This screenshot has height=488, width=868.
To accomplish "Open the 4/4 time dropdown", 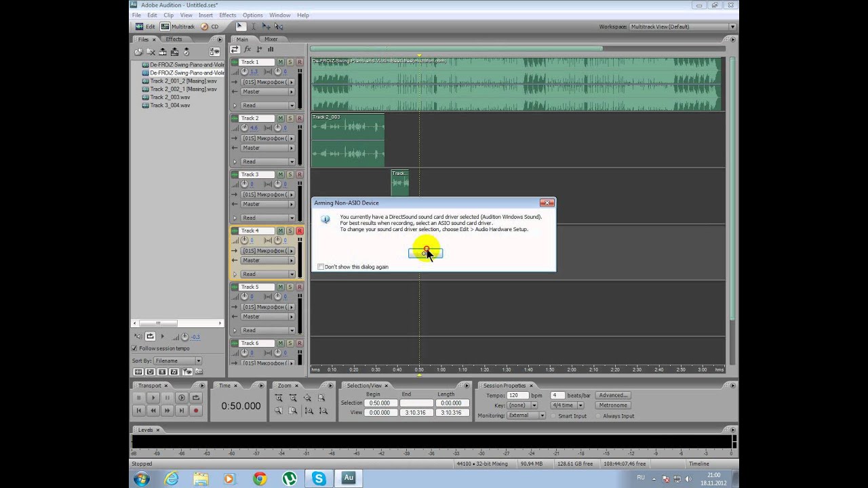I will tap(567, 405).
